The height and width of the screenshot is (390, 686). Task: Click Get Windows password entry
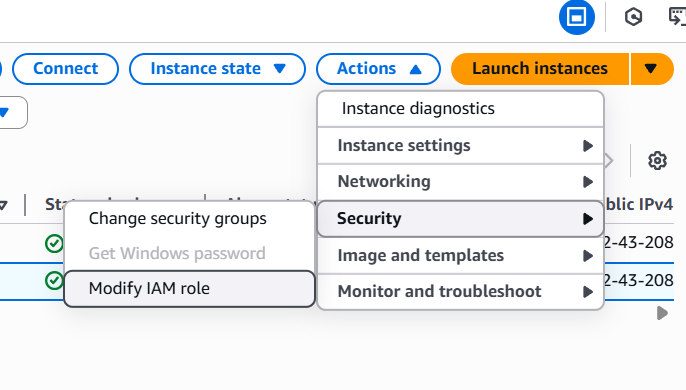click(189, 253)
